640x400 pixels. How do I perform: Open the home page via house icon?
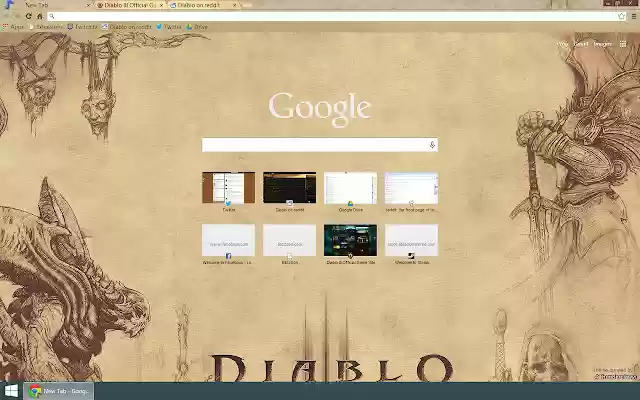40,16
